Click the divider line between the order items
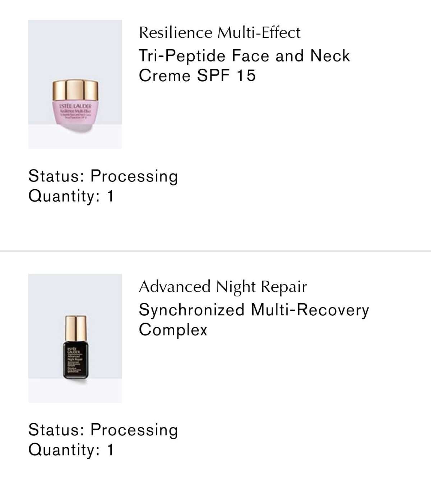Image resolution: width=431 pixels, height=504 pixels. pyautogui.click(x=215, y=251)
